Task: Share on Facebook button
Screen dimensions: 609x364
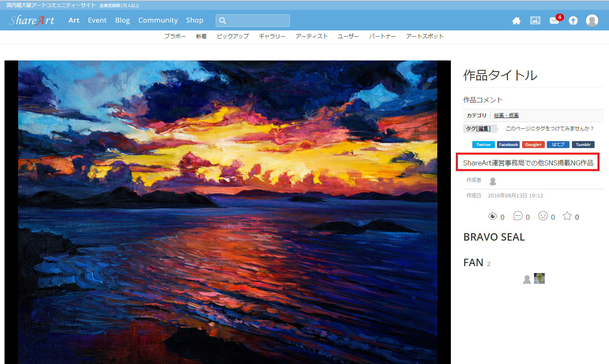Action: [x=509, y=145]
